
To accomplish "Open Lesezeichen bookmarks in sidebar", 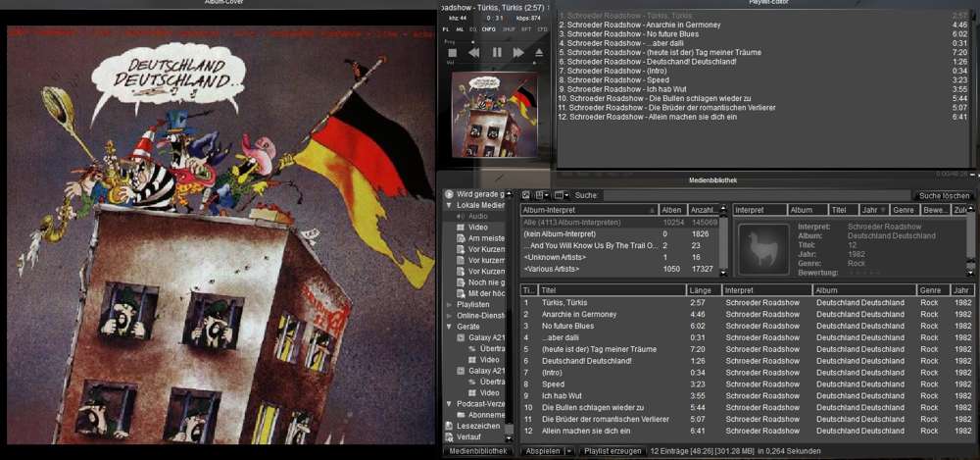I will 471,426.
